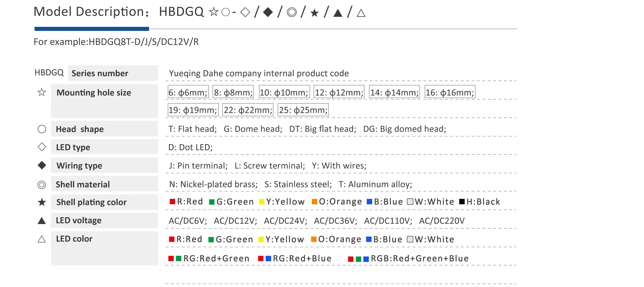Pick the yellow swatch in Shell plating color row

click(x=262, y=202)
